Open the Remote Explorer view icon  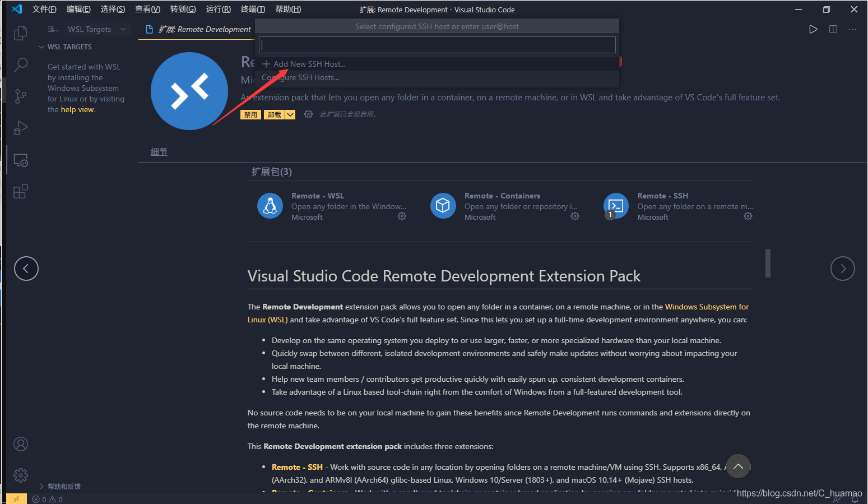pyautogui.click(x=21, y=160)
